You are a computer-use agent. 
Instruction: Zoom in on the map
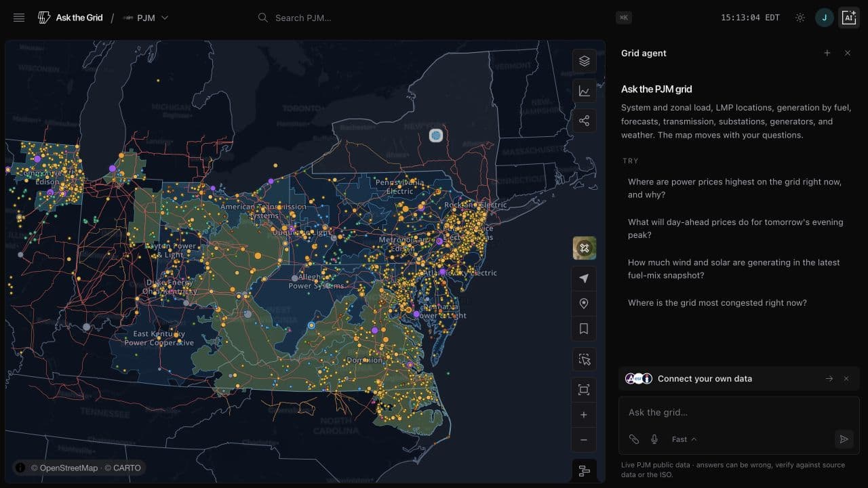tap(584, 415)
